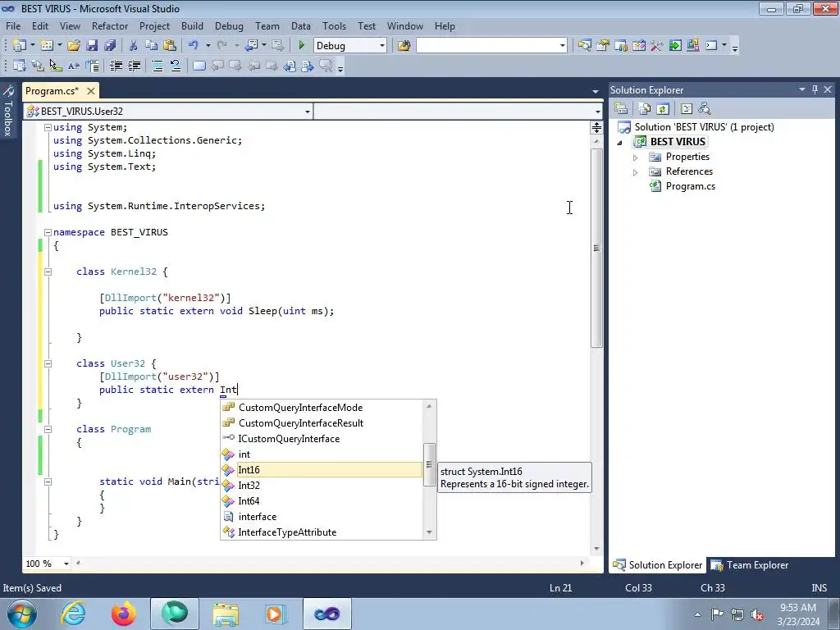Screen dimensions: 840x630
Task: Click the Add New Item toolbar icon
Action: tap(47, 46)
